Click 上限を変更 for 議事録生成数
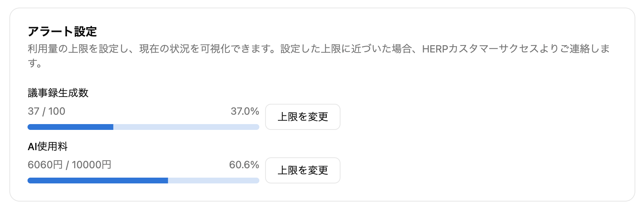The image size is (644, 212). [x=302, y=117]
